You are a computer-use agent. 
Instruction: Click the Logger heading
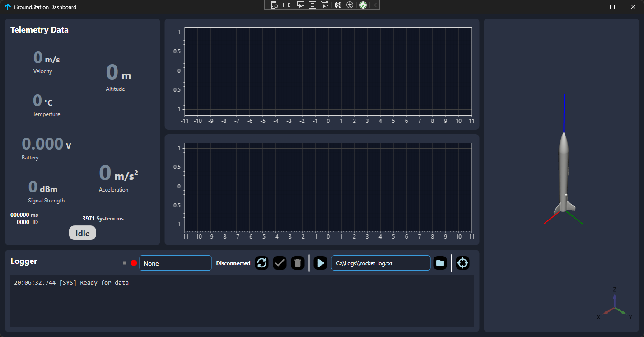point(24,261)
